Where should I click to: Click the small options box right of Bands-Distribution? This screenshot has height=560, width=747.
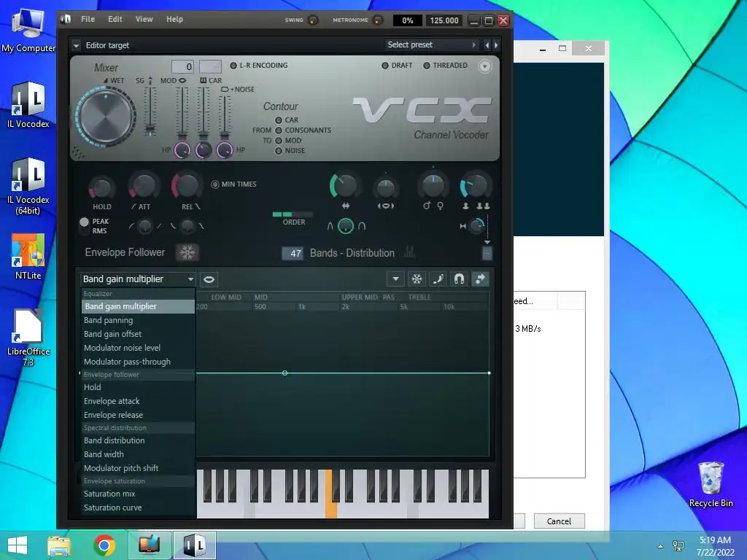click(x=487, y=253)
